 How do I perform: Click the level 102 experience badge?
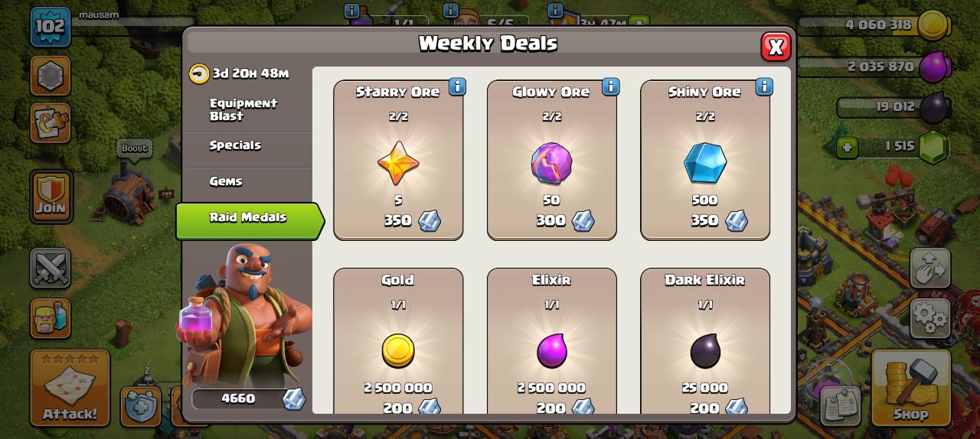51,27
